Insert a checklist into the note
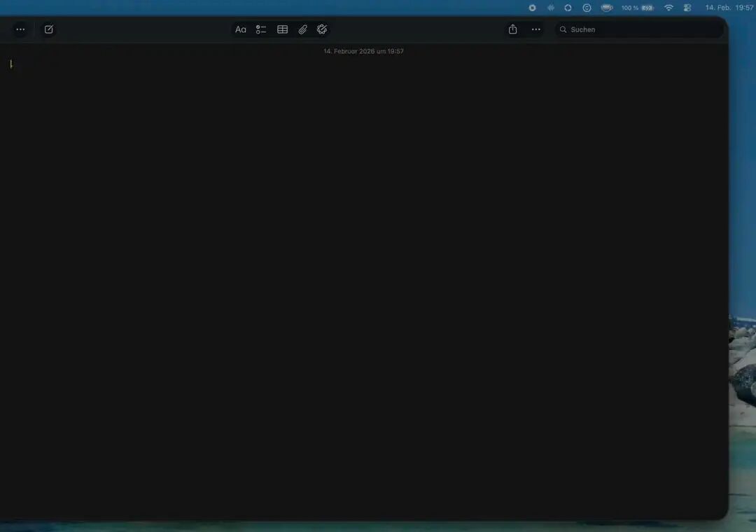The width and height of the screenshot is (756, 532). pos(261,29)
